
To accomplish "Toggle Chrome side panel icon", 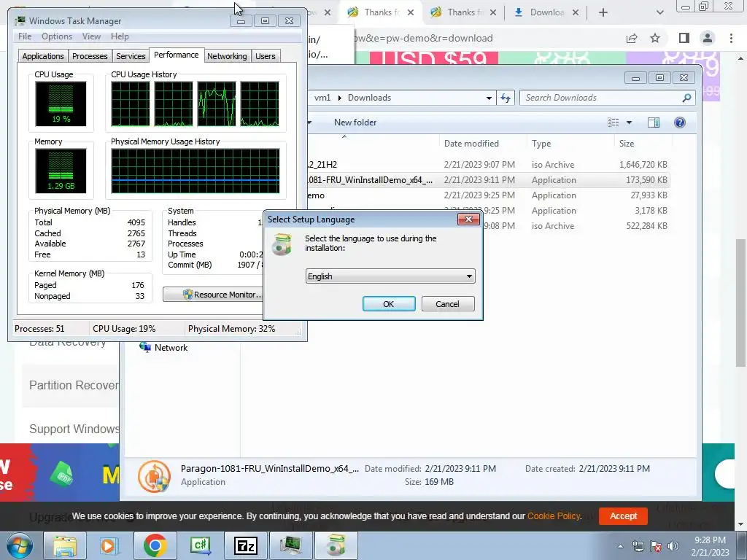I will pos(684,38).
